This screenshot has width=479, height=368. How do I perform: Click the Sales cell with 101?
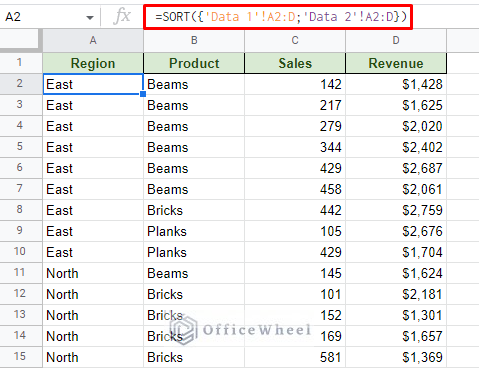(295, 294)
